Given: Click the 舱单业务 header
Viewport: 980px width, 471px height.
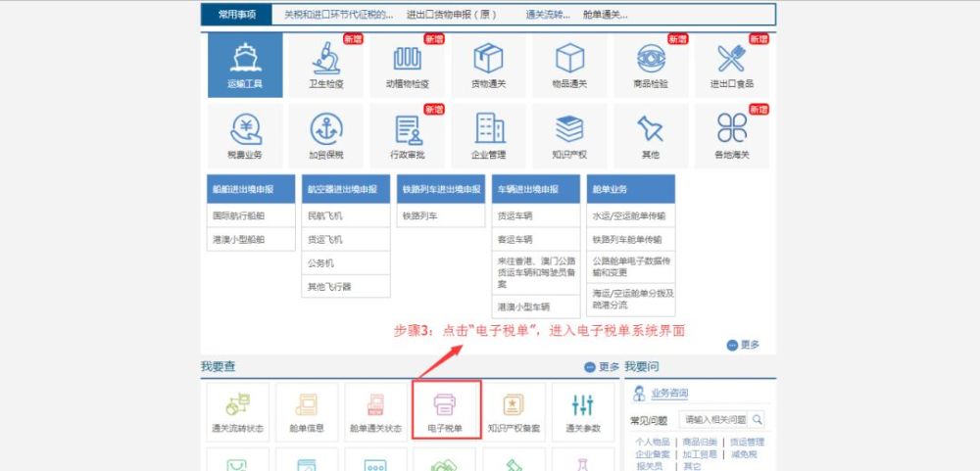Looking at the screenshot, I should click(630, 189).
